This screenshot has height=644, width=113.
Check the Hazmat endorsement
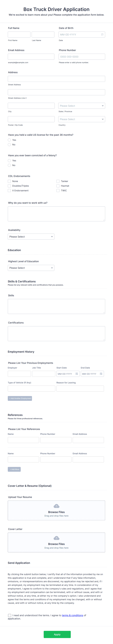coord(58,186)
